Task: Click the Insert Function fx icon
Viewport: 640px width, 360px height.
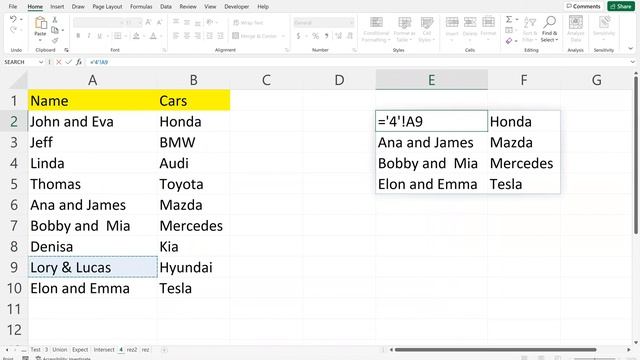Action: coord(79,62)
